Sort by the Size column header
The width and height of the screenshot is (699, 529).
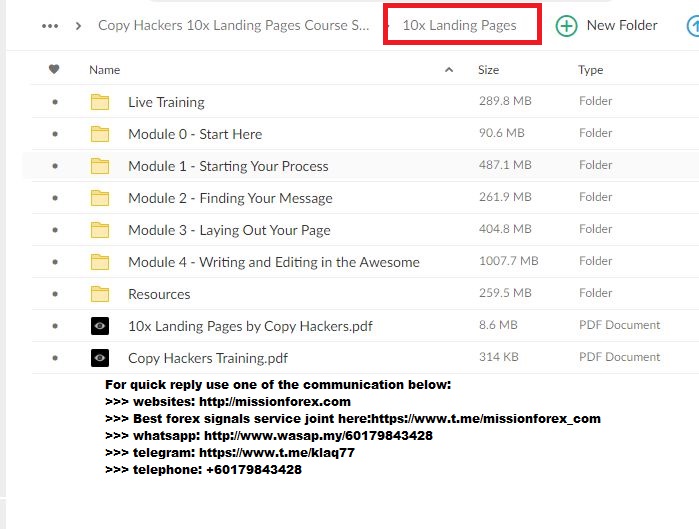488,70
